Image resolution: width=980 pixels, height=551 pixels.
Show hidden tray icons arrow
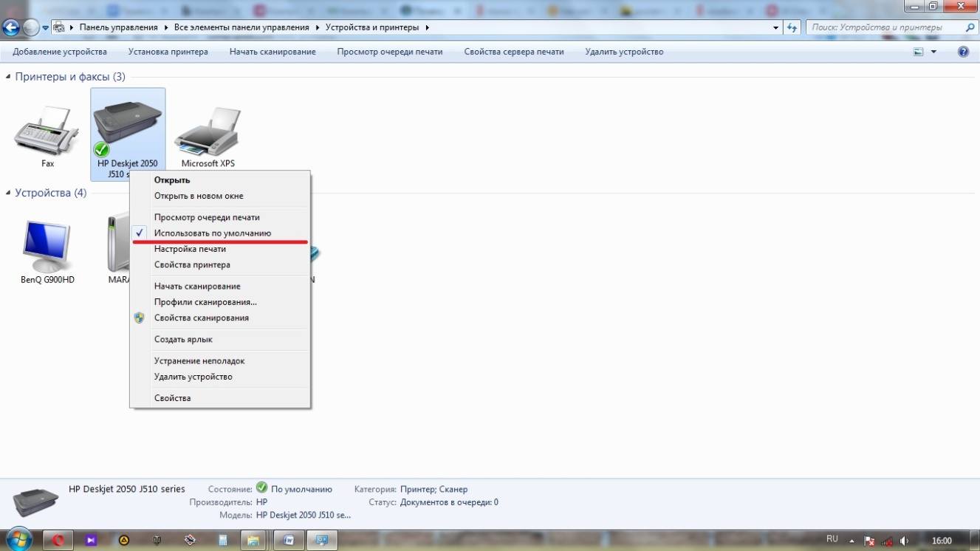tap(851, 540)
